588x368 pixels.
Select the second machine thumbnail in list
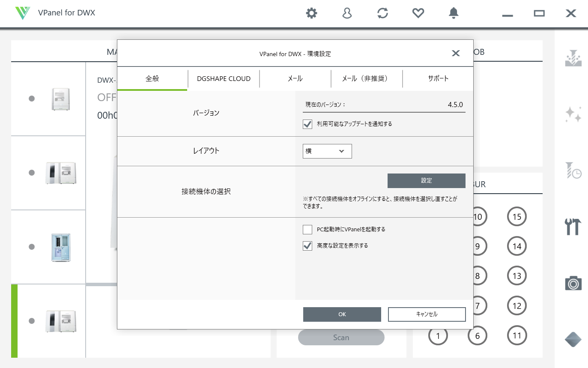(x=61, y=173)
